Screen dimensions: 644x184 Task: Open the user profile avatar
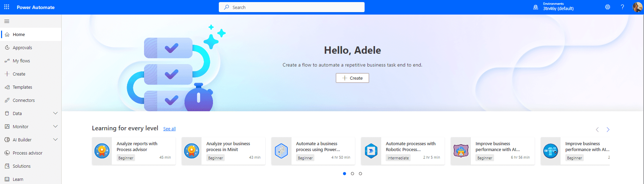tap(637, 7)
